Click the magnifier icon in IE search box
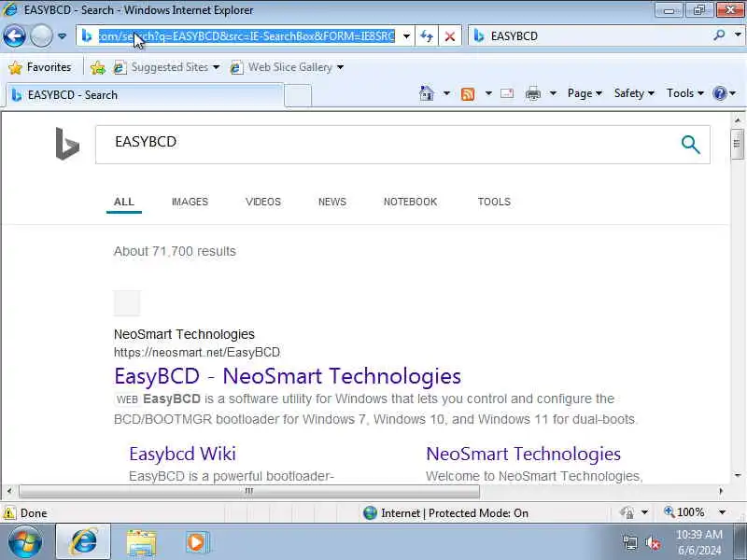This screenshot has height=560, width=747. click(x=719, y=35)
